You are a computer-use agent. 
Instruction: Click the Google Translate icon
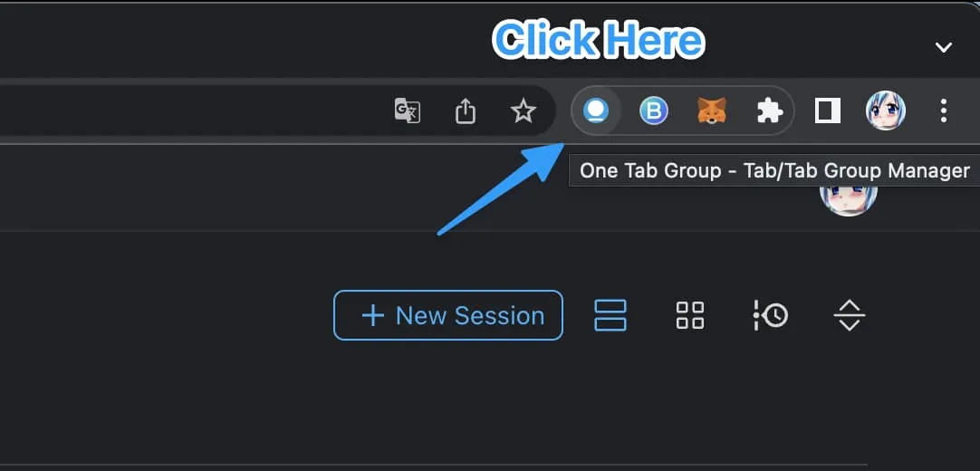408,111
